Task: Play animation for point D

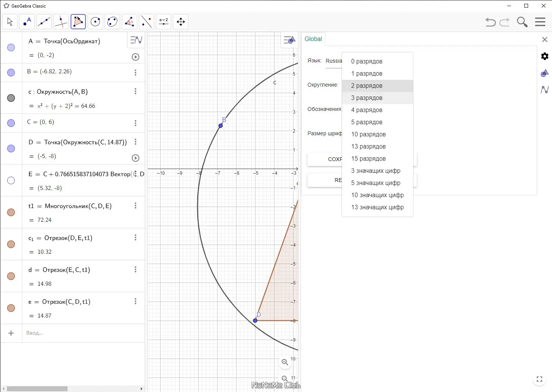Action: point(136,158)
